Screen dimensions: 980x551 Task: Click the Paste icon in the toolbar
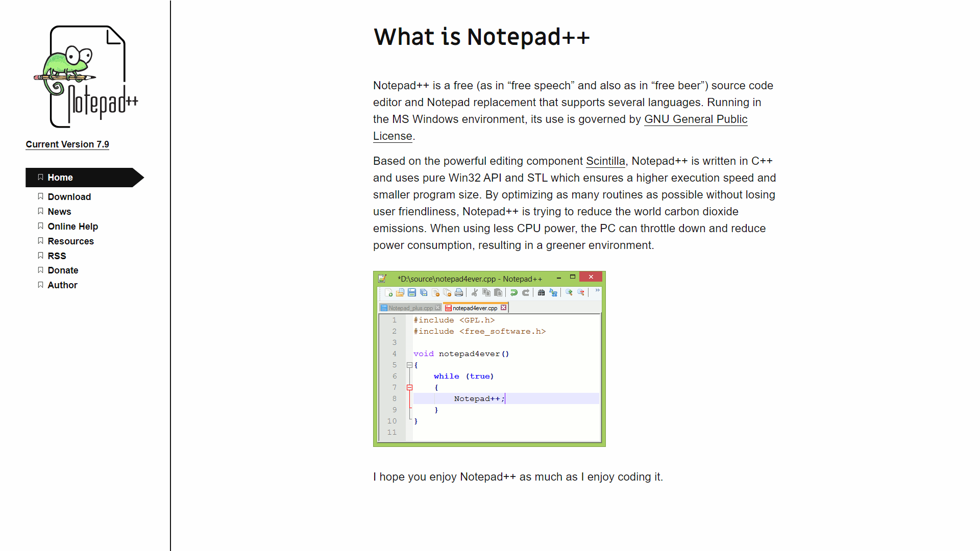498,292
